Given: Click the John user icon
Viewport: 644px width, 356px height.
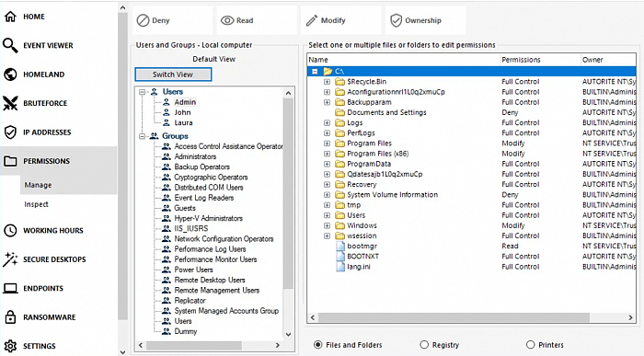Looking at the screenshot, I should (167, 112).
